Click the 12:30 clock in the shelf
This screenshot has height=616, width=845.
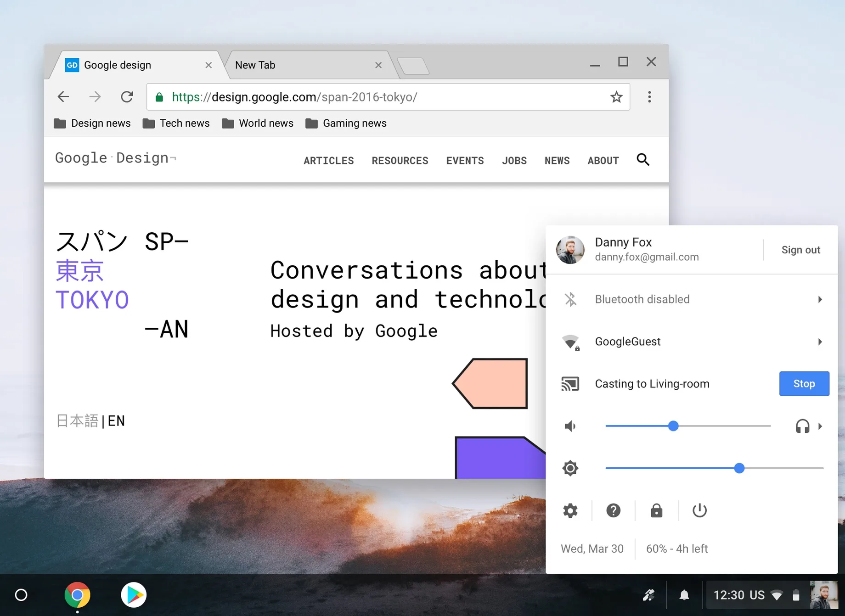click(729, 595)
